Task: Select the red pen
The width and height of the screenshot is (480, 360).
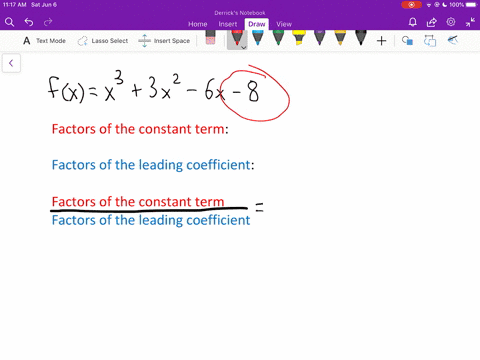Action: pos(237,38)
